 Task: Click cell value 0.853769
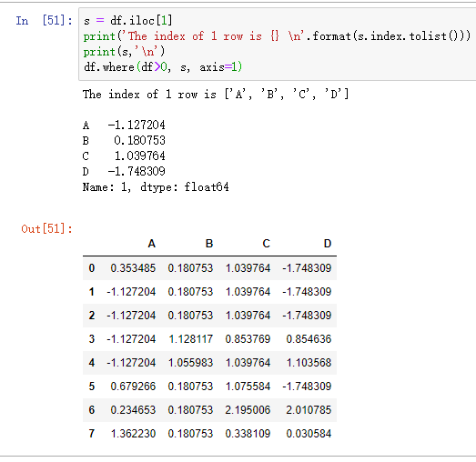tap(248, 339)
